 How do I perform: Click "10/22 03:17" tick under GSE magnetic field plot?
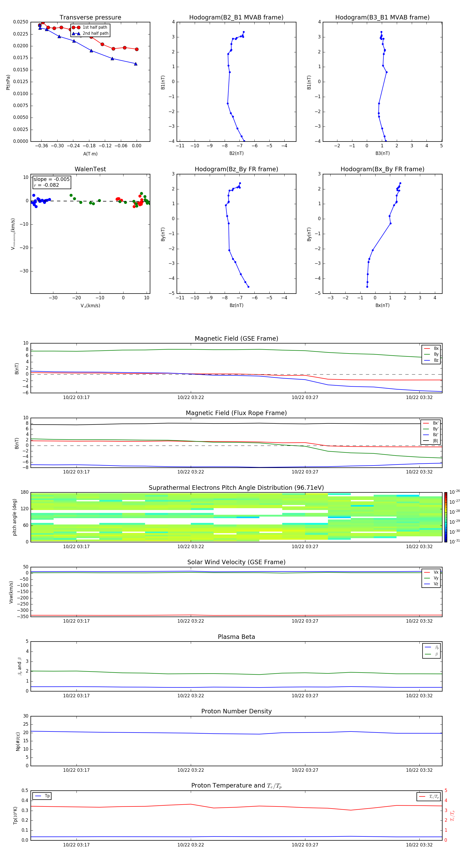[x=76, y=397]
